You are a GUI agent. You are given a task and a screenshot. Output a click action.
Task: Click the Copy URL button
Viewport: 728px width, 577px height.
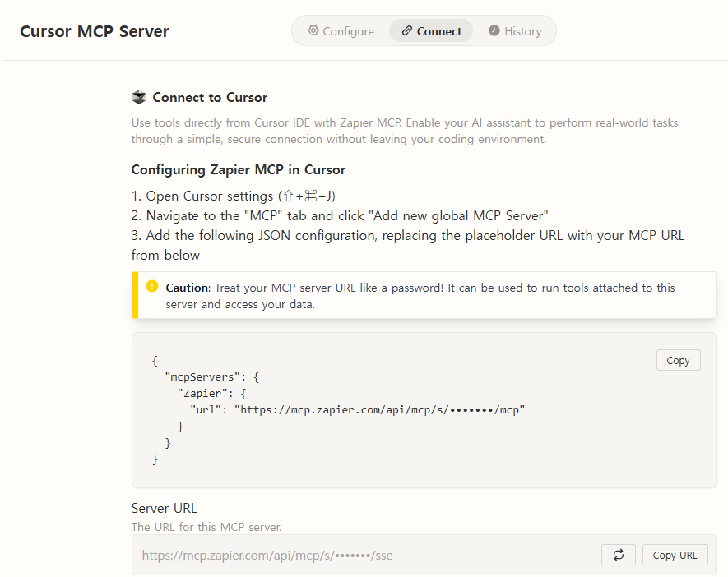(x=675, y=555)
